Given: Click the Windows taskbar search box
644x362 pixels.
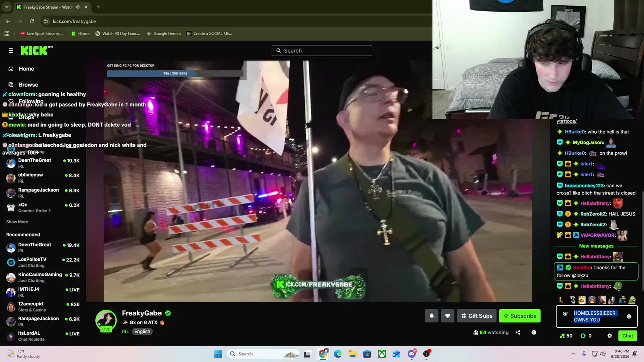Looking at the screenshot, I should tap(263, 354).
